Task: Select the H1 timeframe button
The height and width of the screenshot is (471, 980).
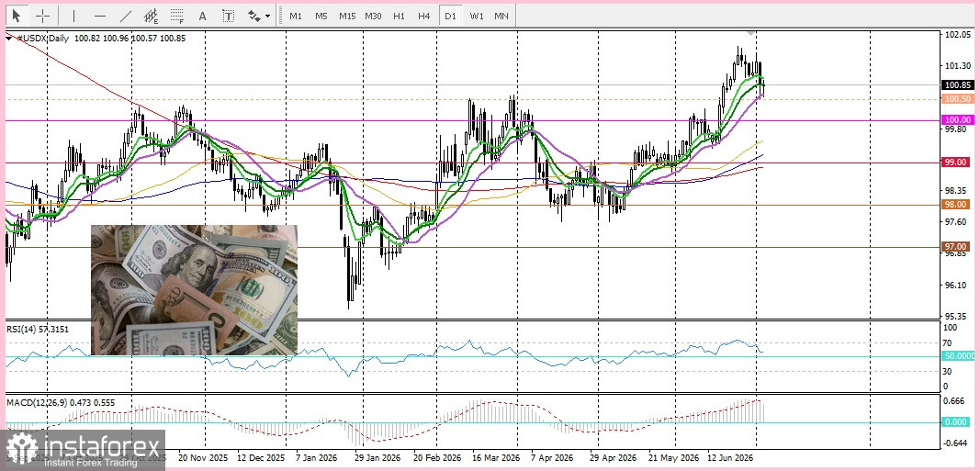Action: 399,16
